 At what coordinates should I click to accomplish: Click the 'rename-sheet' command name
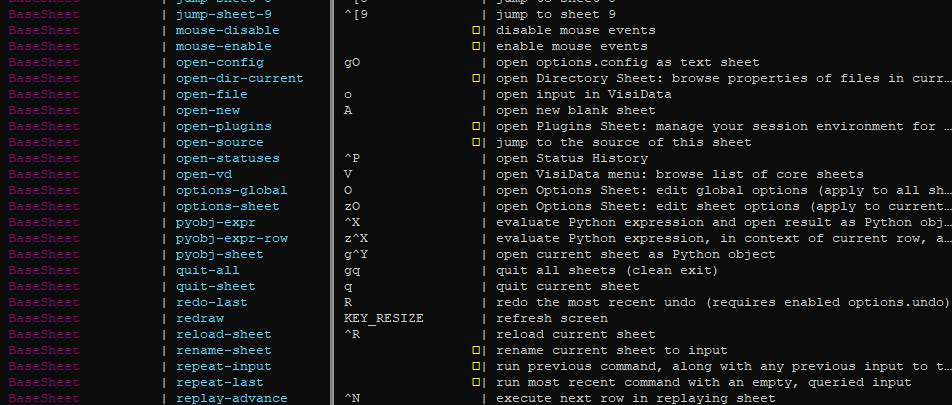(x=223, y=350)
